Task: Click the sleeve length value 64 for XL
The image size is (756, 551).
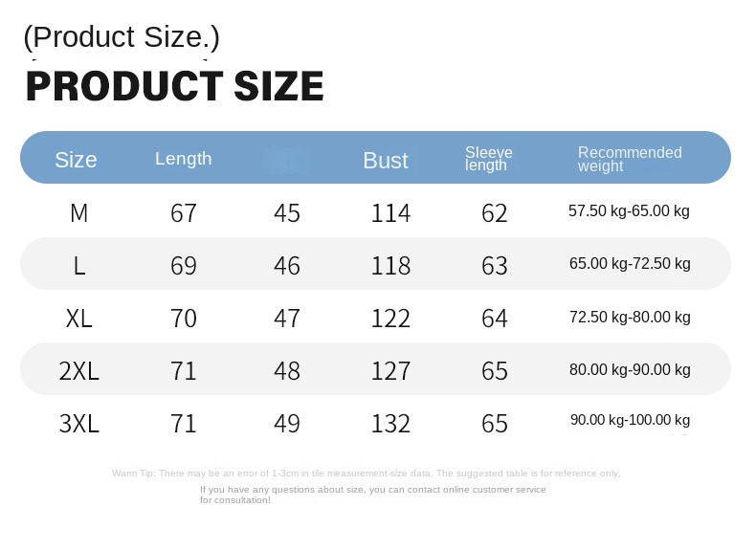Action: point(495,319)
